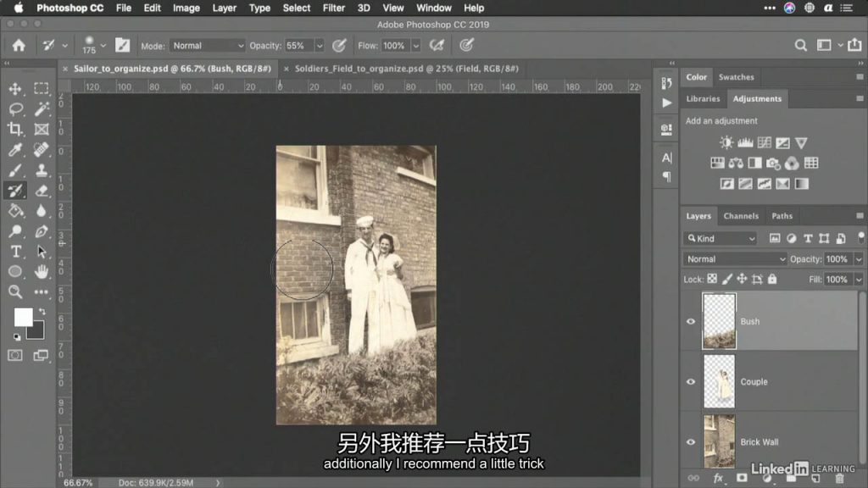Hide the Couple layer
The height and width of the screenshot is (488, 868).
coord(691,382)
